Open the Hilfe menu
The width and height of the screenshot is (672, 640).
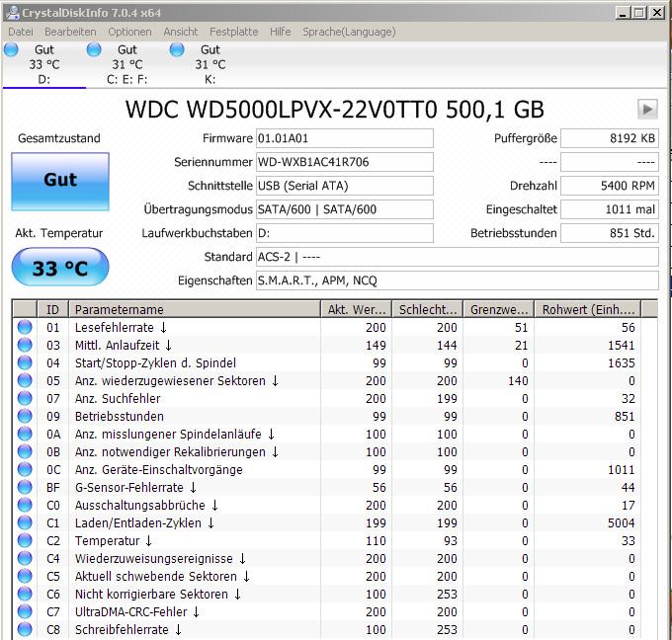pos(280,32)
